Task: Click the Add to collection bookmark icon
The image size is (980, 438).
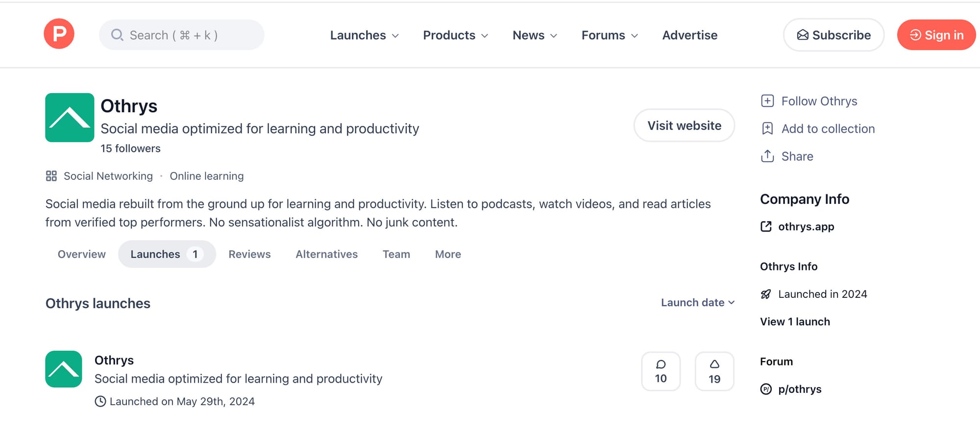Action: (767, 128)
